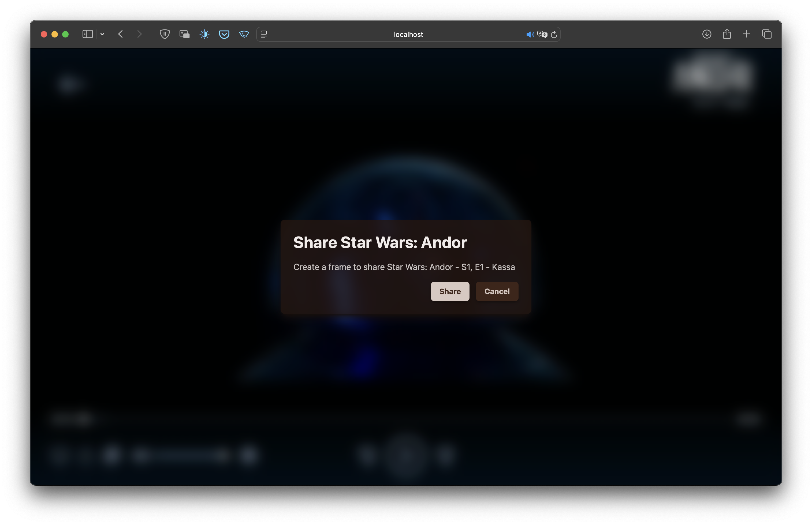
Task: Open the Pocket save extension
Action: [224, 34]
